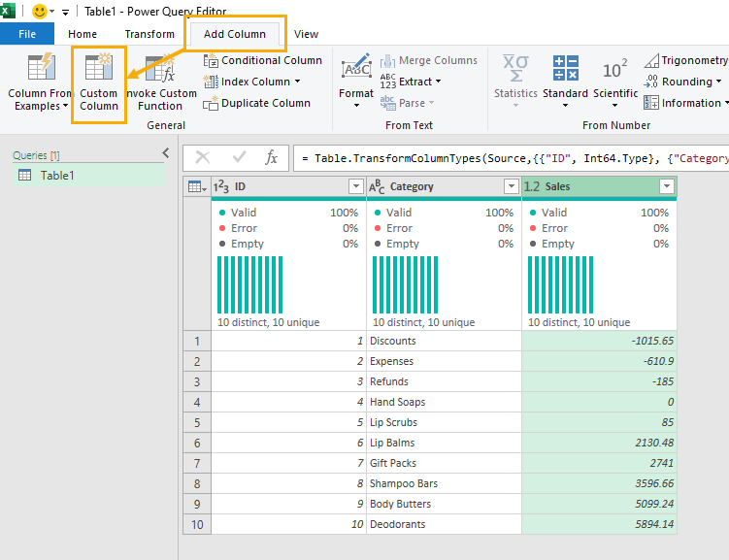The height and width of the screenshot is (560, 729).
Task: Open the ID column filter dropdown
Action: tap(356, 186)
